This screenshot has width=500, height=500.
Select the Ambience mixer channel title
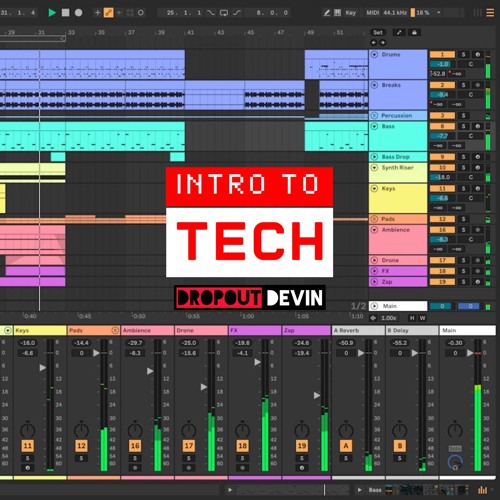tap(147, 330)
